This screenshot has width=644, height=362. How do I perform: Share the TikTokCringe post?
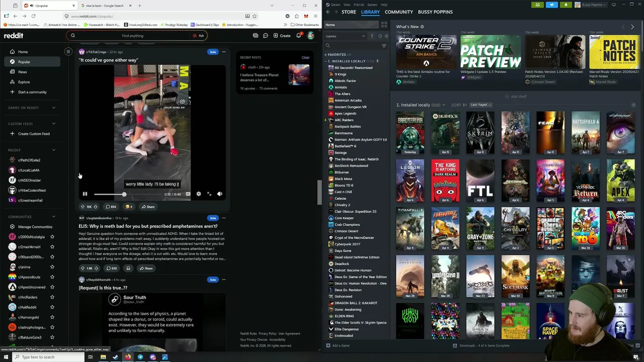tap(148, 207)
